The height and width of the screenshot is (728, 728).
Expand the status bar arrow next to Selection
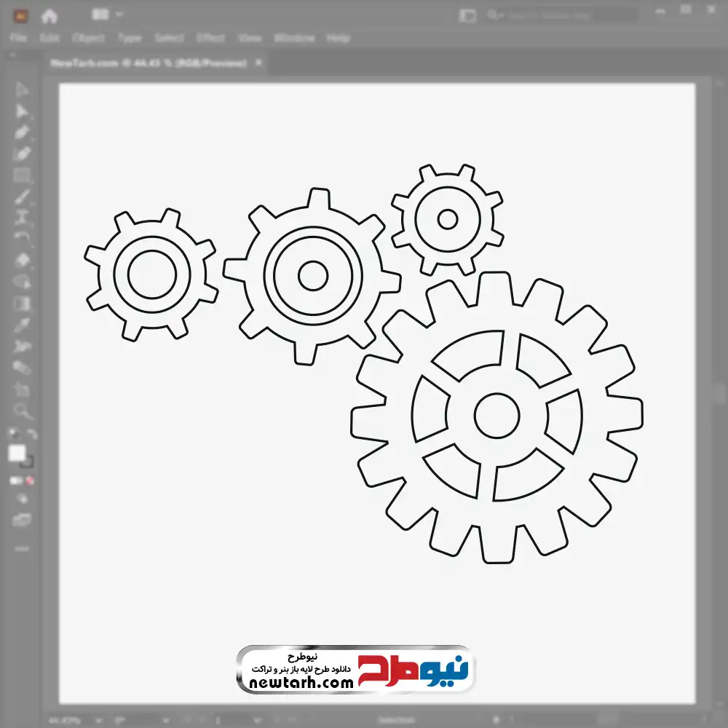[x=496, y=720]
